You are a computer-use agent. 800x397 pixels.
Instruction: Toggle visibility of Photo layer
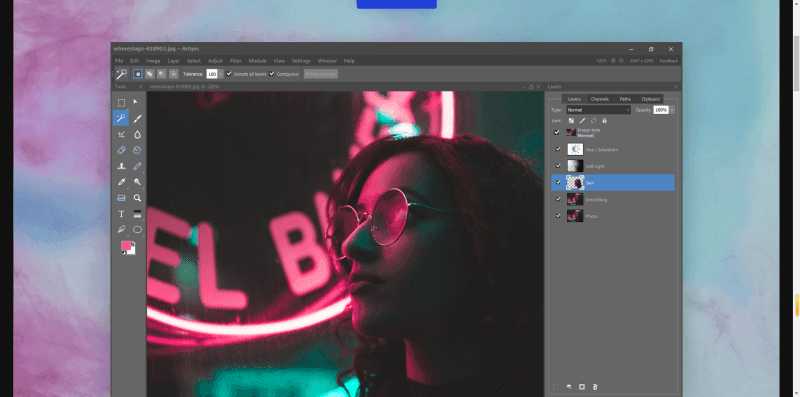(558, 216)
